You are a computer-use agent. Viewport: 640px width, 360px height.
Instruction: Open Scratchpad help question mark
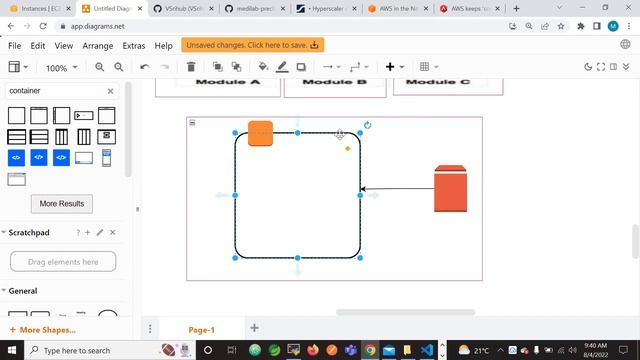coord(78,233)
